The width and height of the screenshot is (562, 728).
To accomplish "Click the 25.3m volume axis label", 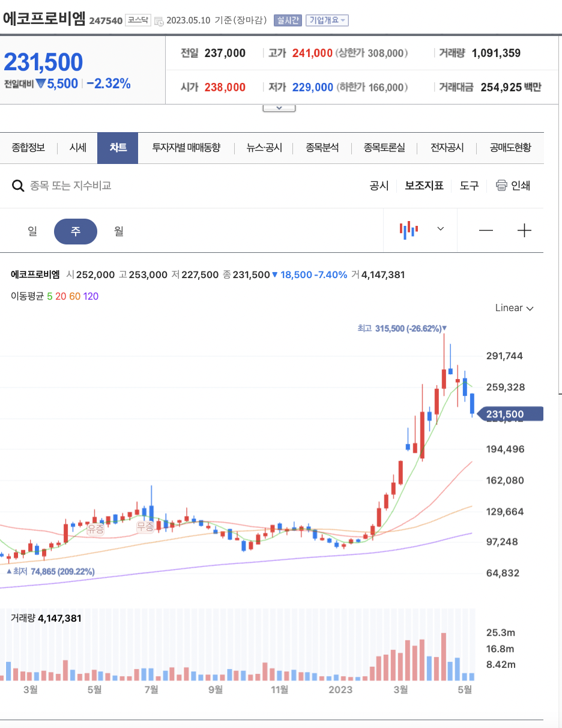I will pos(501,632).
